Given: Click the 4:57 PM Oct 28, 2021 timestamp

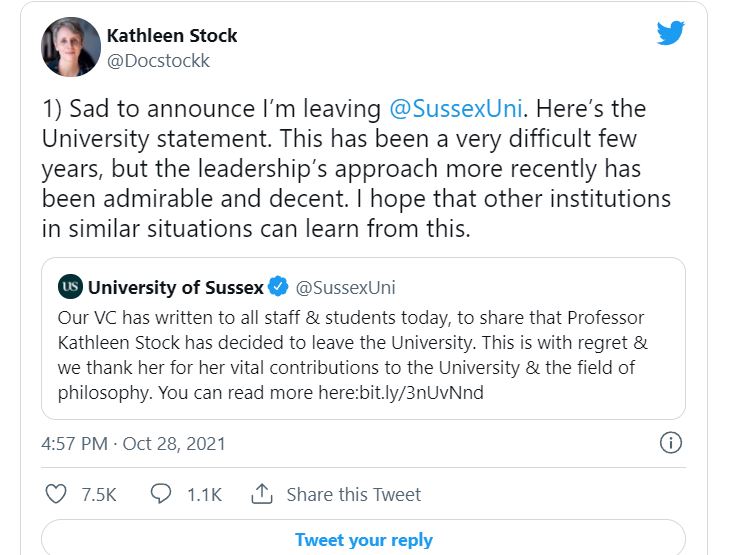Looking at the screenshot, I should [x=133, y=443].
